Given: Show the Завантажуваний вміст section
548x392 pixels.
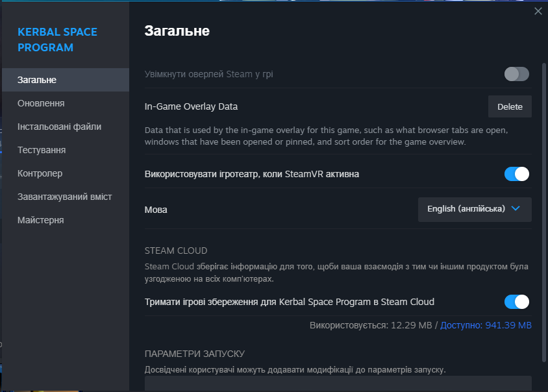Looking at the screenshot, I should (x=64, y=197).
